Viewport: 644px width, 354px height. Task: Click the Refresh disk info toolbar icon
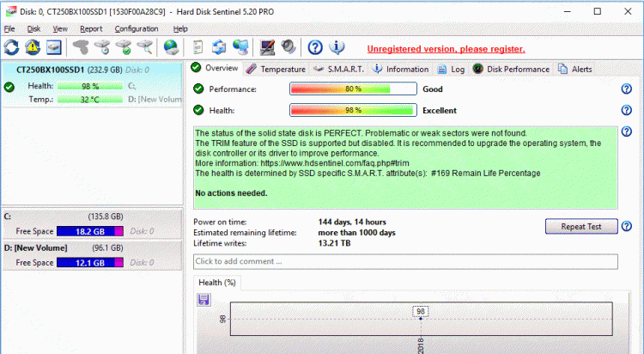(11, 48)
